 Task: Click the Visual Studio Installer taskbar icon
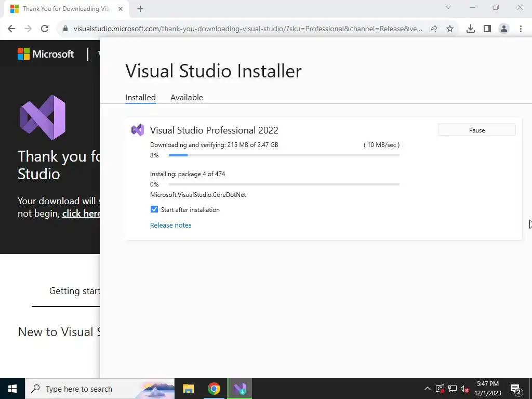tap(240, 389)
